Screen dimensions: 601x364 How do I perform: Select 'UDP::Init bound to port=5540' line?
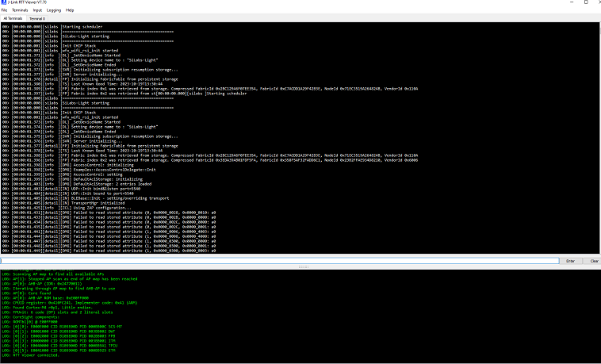(x=68, y=193)
